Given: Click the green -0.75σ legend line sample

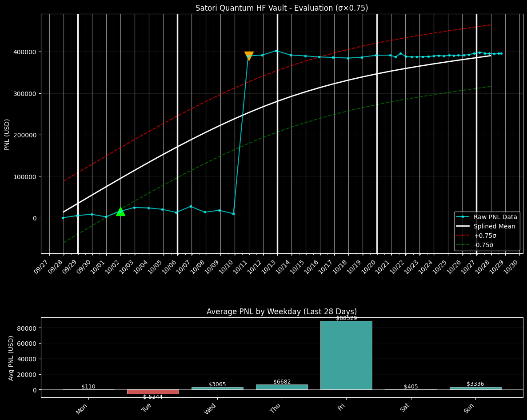Looking at the screenshot, I should [463, 245].
